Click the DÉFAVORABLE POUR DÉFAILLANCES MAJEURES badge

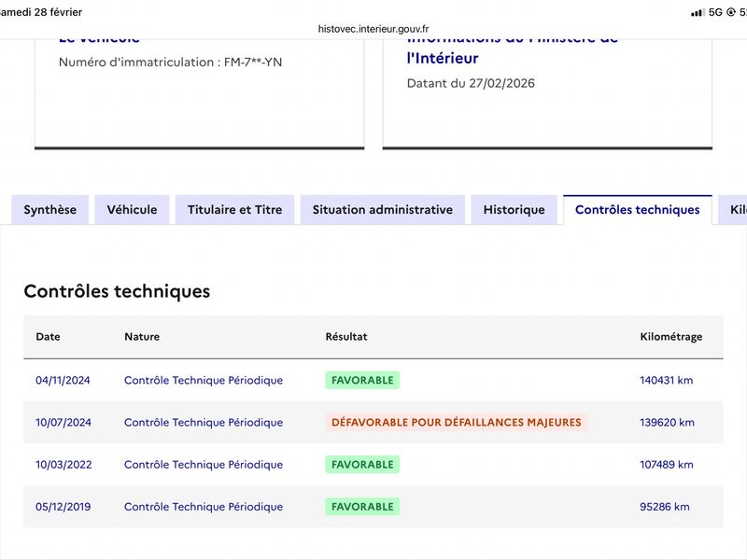point(456,423)
